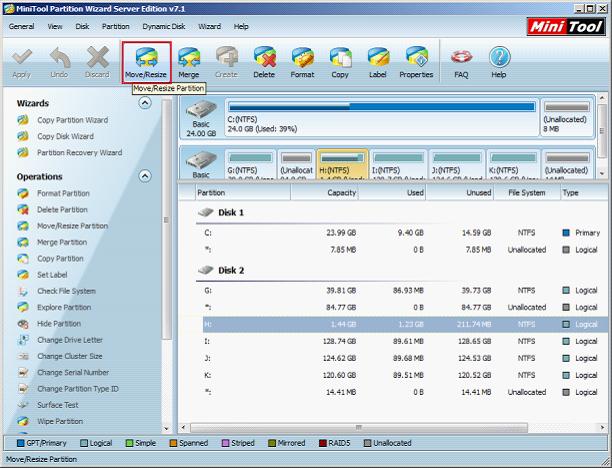Viewport: 612px width, 468px height.
Task: Open the Disk menu
Action: point(82,27)
